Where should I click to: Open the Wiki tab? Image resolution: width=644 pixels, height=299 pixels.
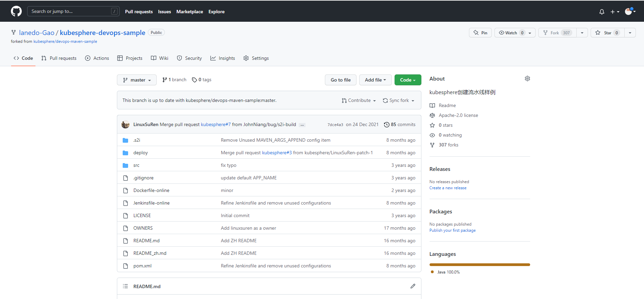[x=160, y=58]
